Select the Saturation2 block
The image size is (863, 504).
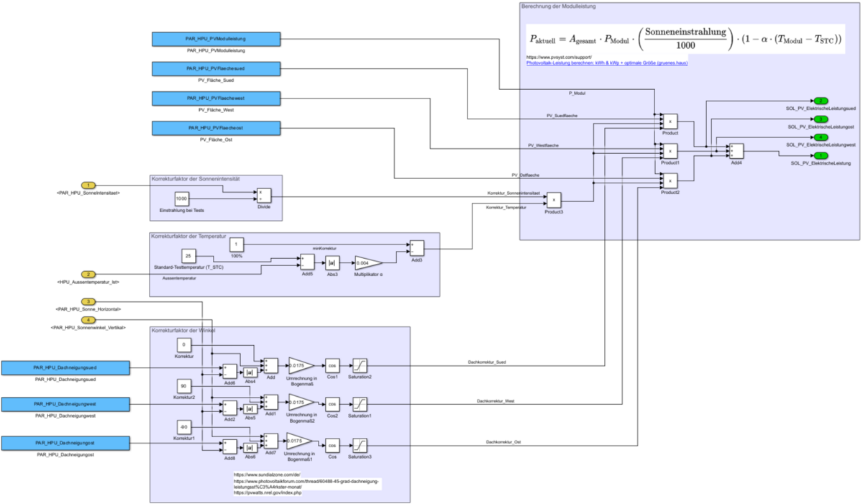(360, 365)
